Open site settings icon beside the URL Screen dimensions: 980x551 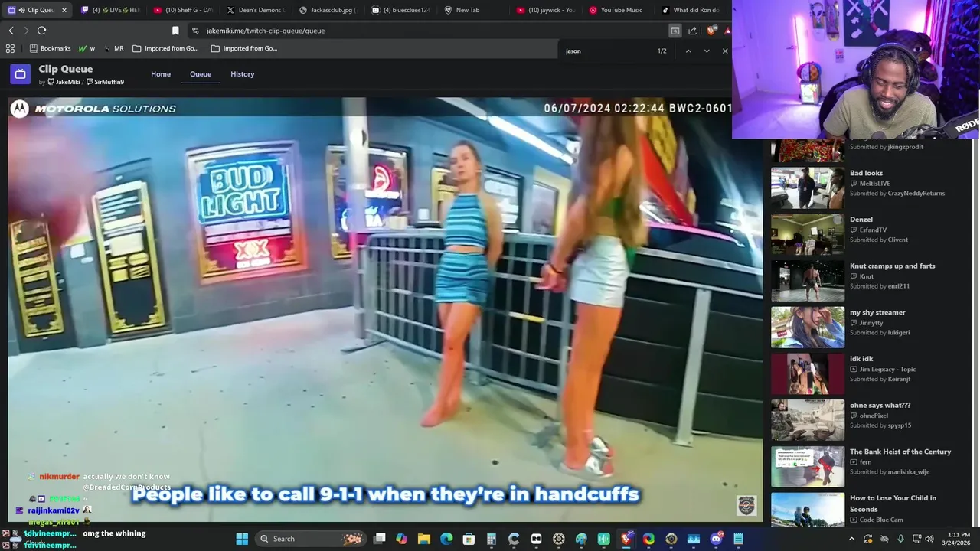click(x=195, y=31)
